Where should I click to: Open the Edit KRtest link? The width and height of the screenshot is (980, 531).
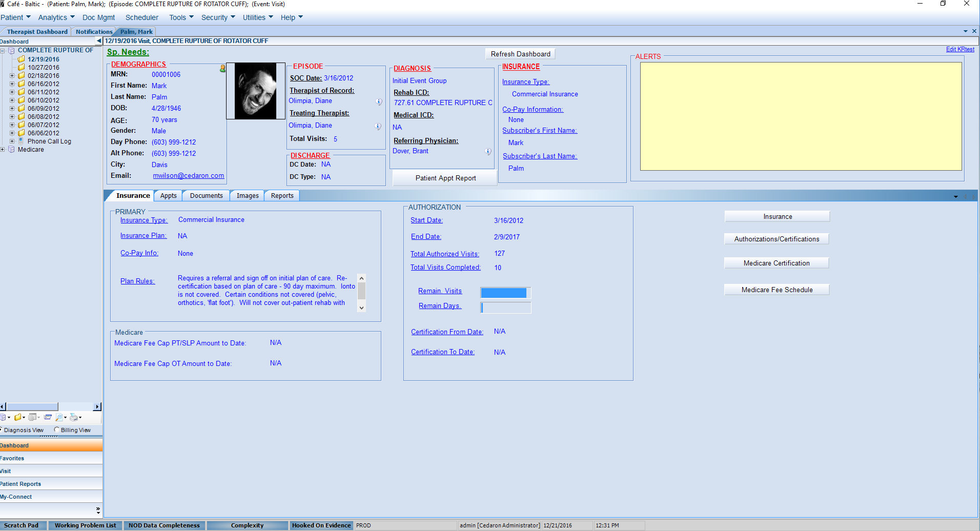tap(961, 49)
